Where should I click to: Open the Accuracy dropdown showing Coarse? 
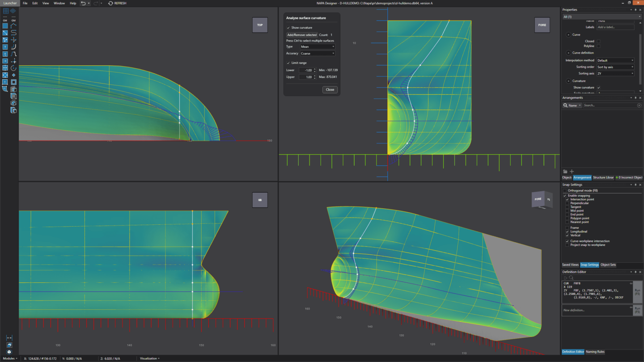click(x=317, y=53)
